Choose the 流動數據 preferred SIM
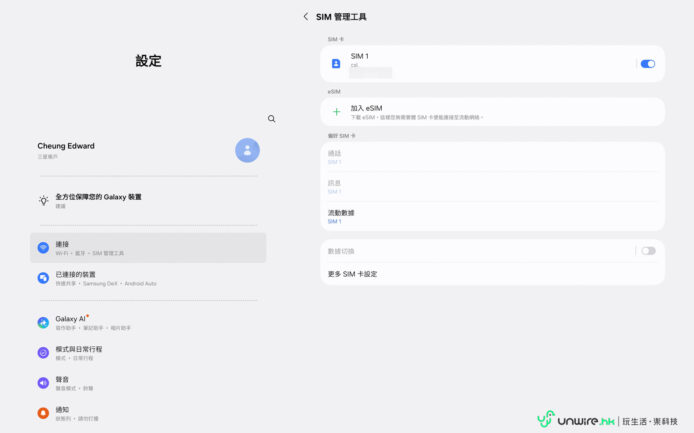694x433 pixels. (493, 216)
